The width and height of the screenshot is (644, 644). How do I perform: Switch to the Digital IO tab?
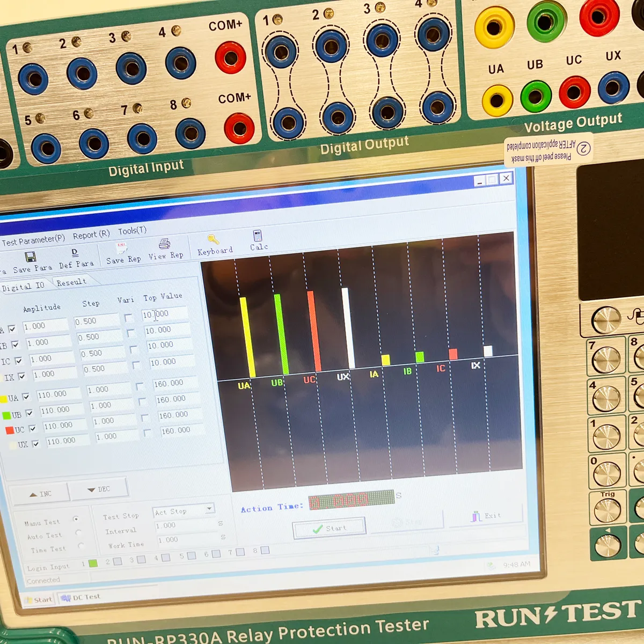24,287
